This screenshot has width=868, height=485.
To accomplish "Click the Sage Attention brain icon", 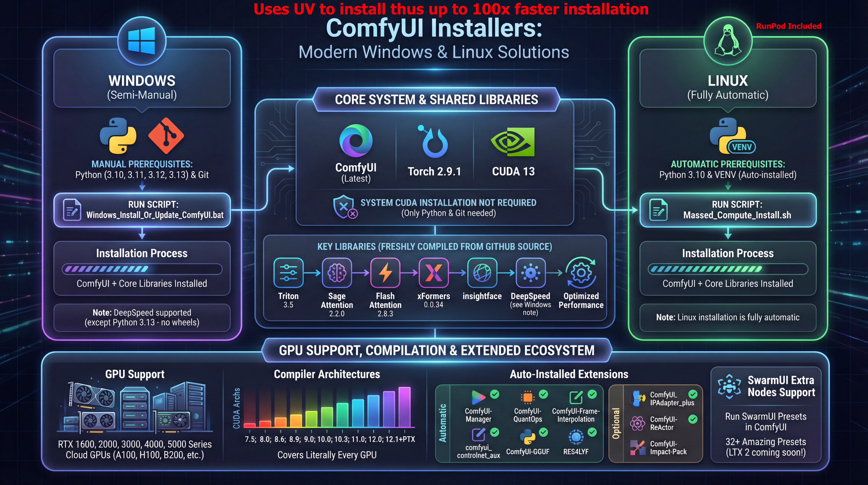I will 337,272.
